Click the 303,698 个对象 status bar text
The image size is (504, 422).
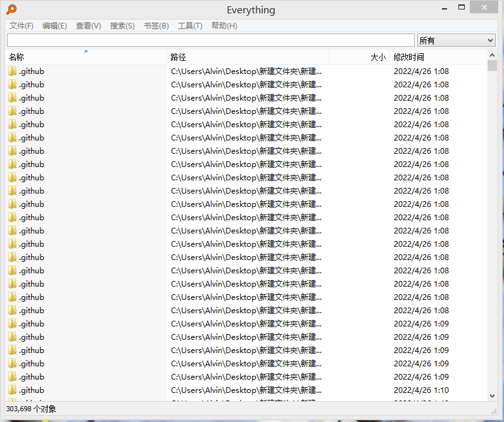point(31,409)
